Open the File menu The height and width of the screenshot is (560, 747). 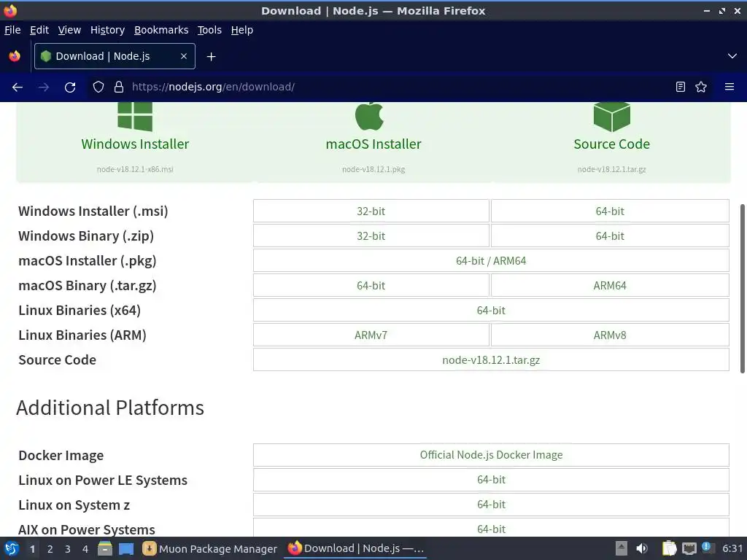[x=12, y=30]
